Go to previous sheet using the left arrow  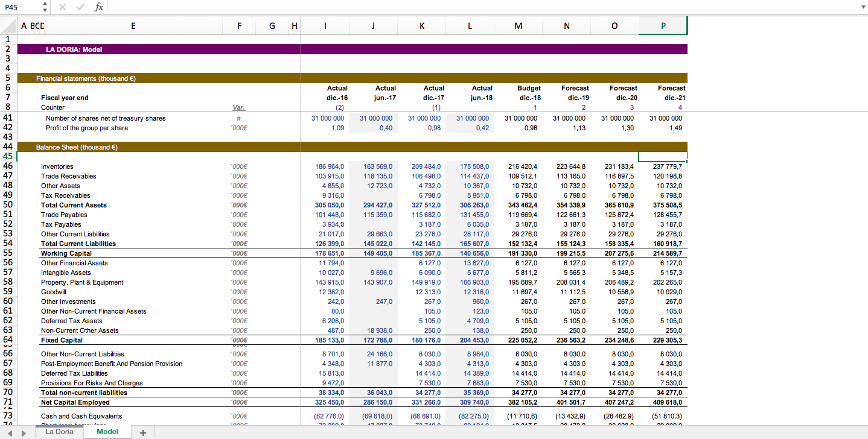(x=8, y=432)
